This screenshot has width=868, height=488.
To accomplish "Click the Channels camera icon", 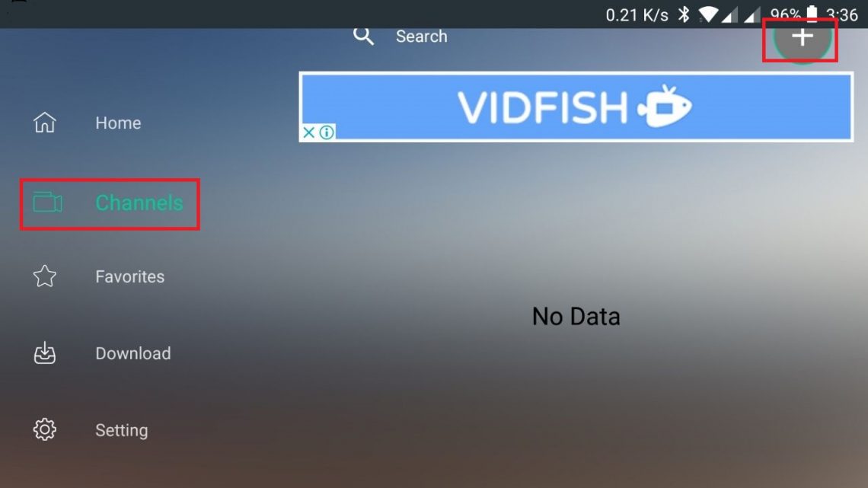I will click(x=48, y=203).
